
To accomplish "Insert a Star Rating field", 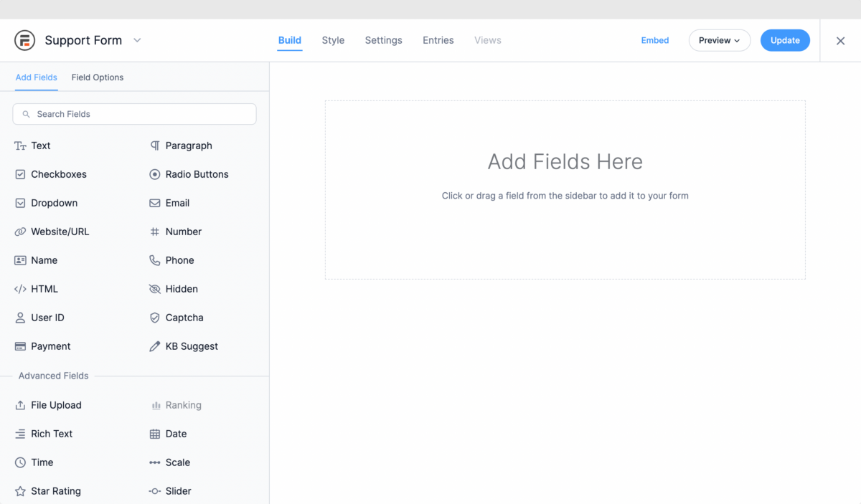I will coord(55,491).
